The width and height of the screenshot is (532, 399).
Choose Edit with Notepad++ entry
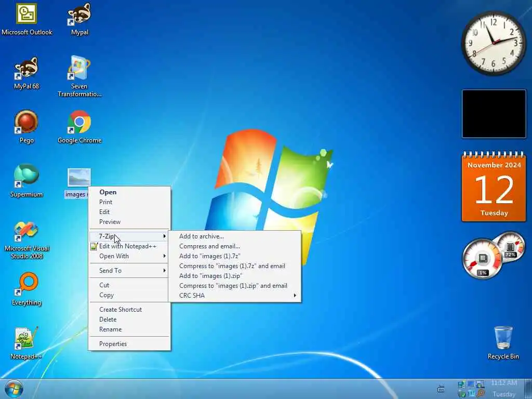(129, 246)
